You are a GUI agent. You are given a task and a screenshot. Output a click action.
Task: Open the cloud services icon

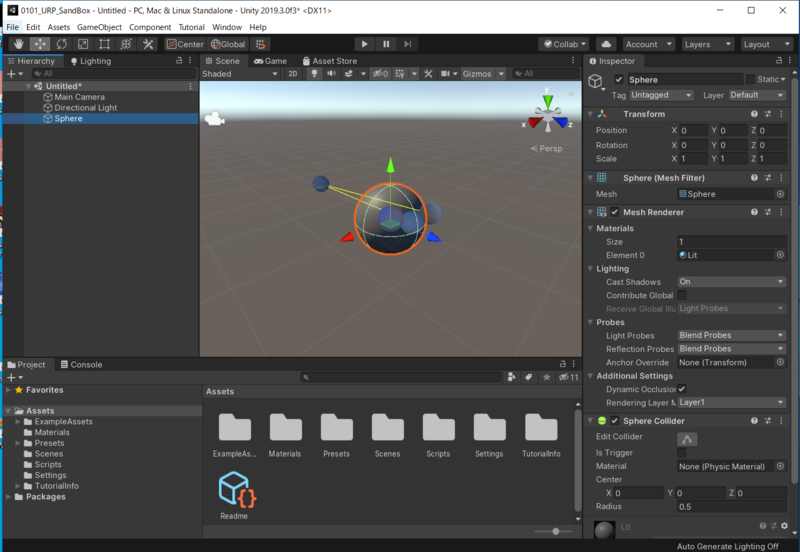(606, 44)
